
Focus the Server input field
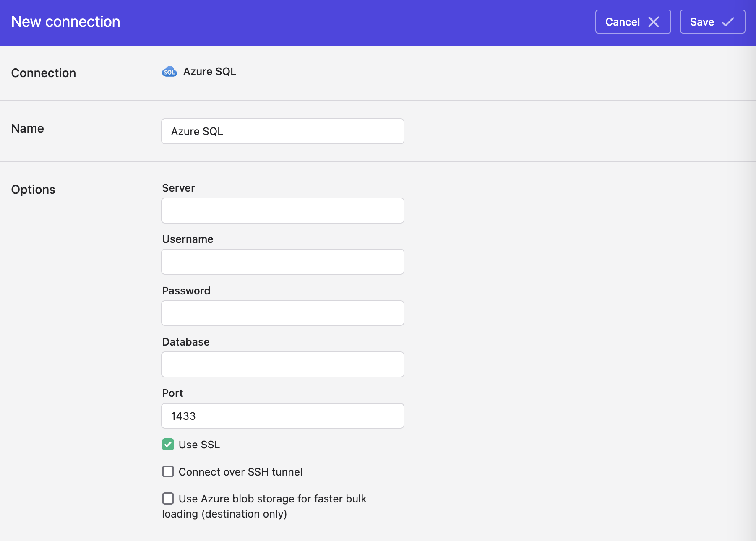(x=283, y=211)
